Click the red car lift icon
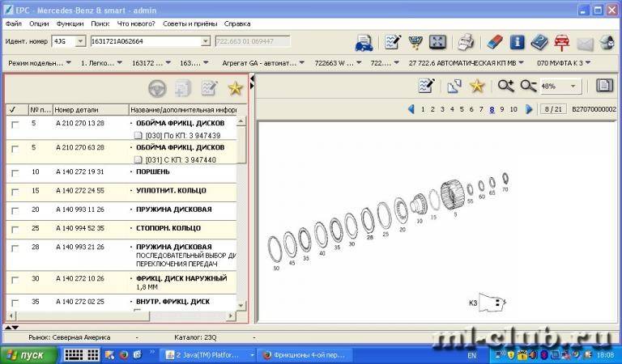 coord(562,42)
